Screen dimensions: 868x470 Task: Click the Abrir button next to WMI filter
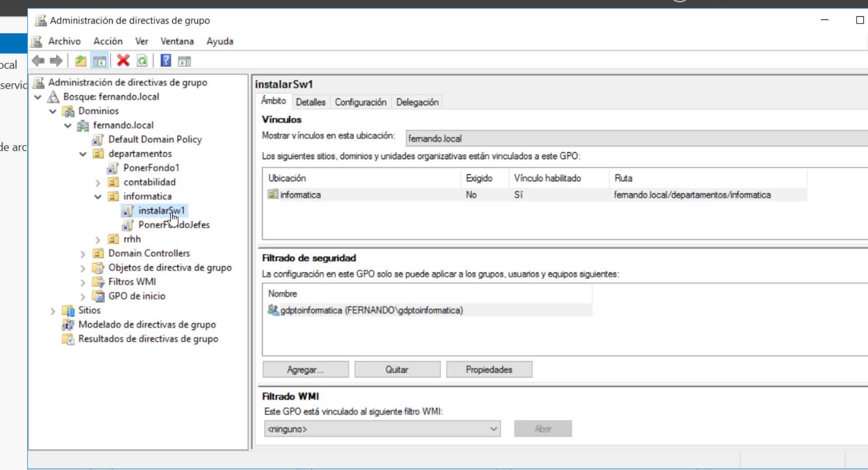click(543, 429)
